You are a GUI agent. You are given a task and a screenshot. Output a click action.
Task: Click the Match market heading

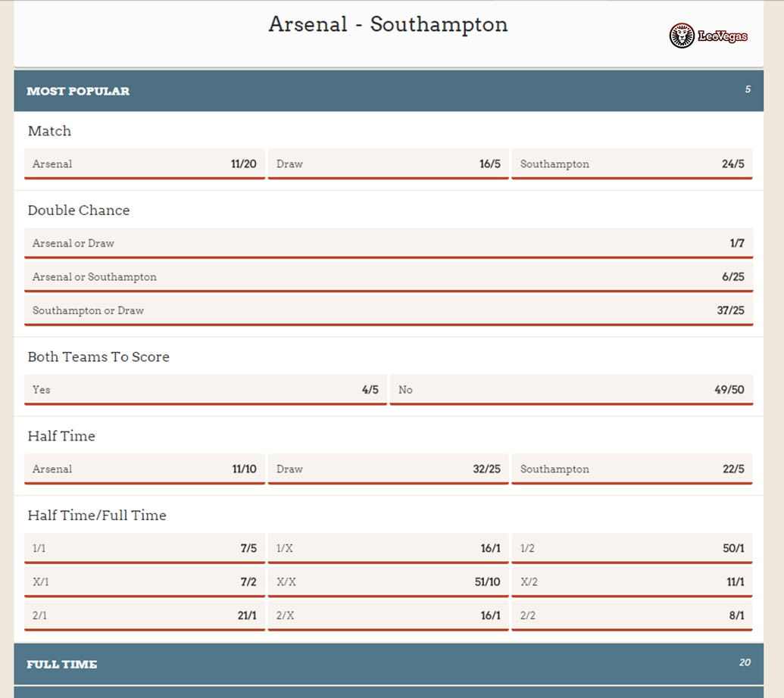49,131
